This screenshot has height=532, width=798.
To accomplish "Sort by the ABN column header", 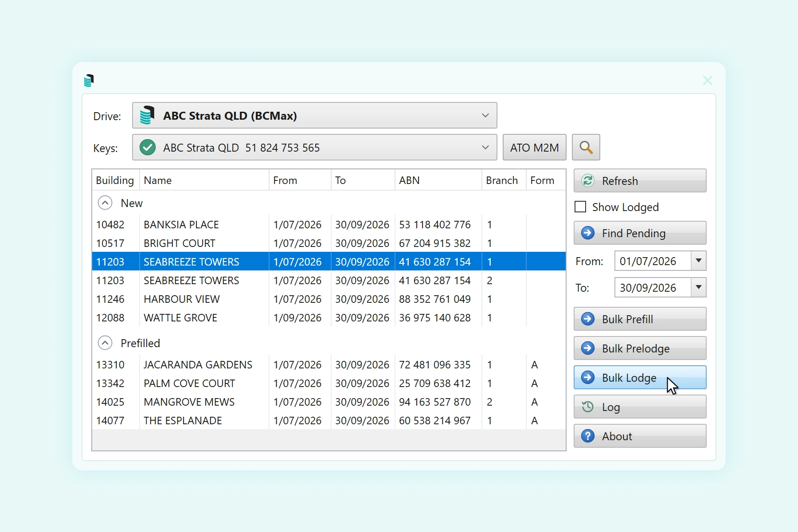I will 438,180.
